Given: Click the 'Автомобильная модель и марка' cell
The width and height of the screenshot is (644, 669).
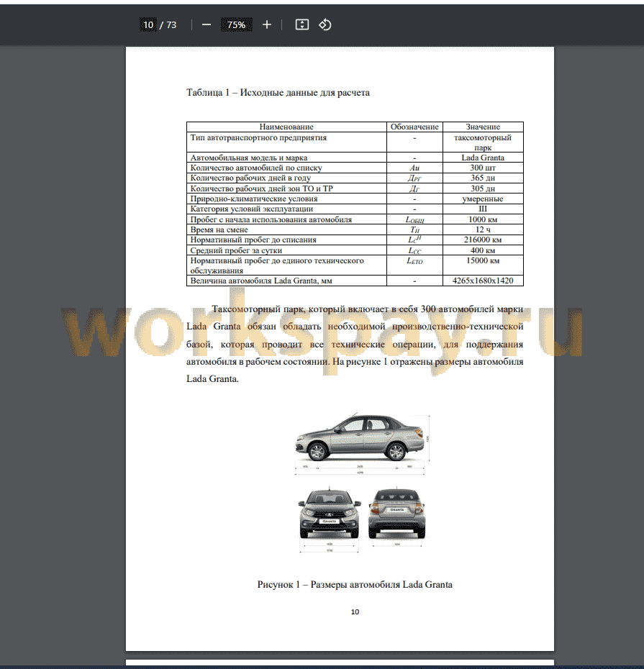Looking at the screenshot, I should (x=286, y=158).
